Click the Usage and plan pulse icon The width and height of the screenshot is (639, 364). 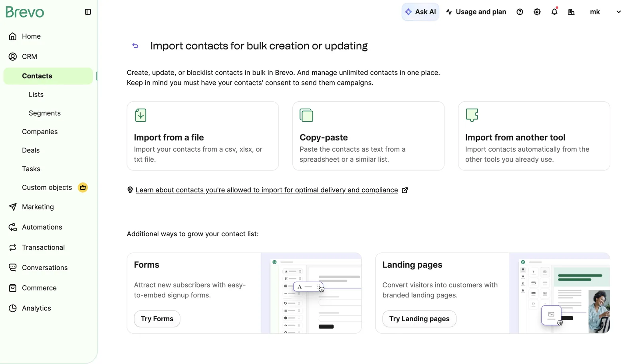click(x=449, y=12)
